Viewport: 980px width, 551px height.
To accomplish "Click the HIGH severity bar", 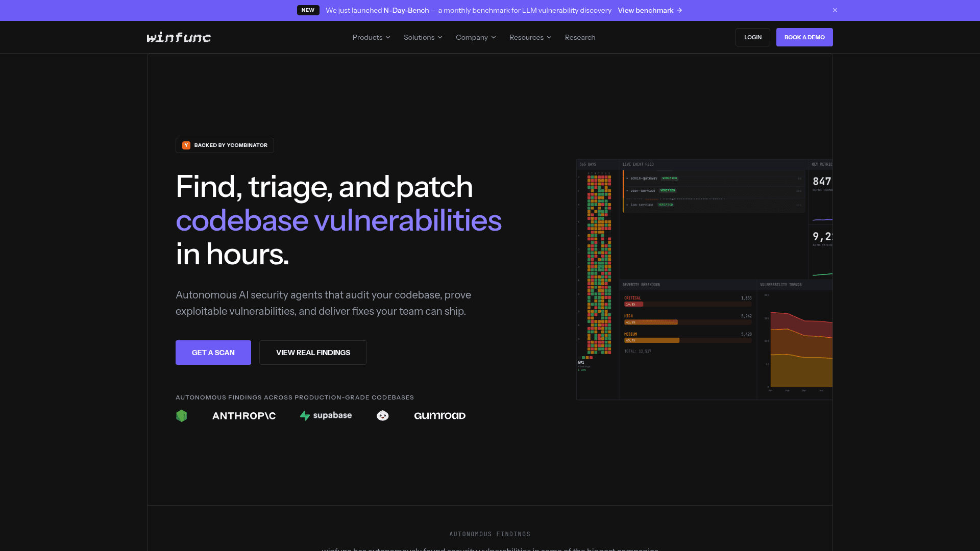I will 688,322.
